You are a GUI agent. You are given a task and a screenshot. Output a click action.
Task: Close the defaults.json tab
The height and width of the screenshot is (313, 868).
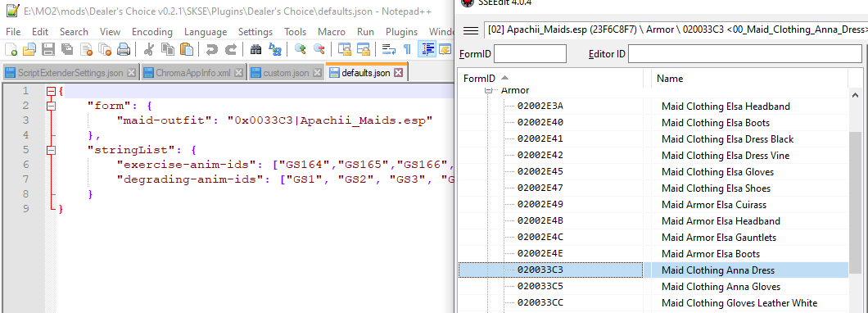pyautogui.click(x=398, y=73)
